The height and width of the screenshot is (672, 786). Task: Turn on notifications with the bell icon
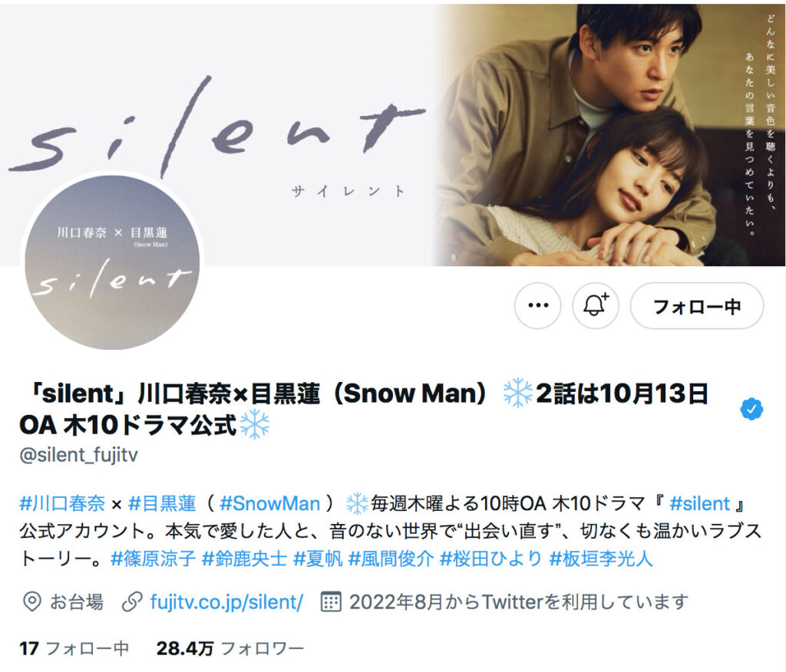(596, 305)
